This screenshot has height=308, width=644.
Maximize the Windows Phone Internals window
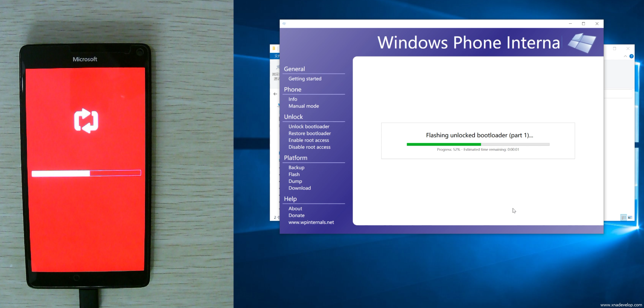(584, 24)
